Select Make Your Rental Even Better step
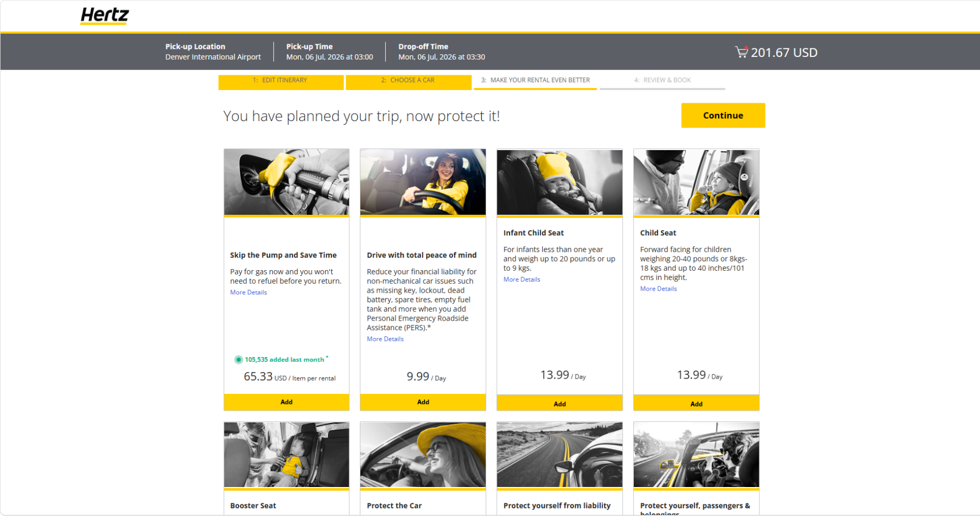This screenshot has height=516, width=980. pyautogui.click(x=535, y=82)
